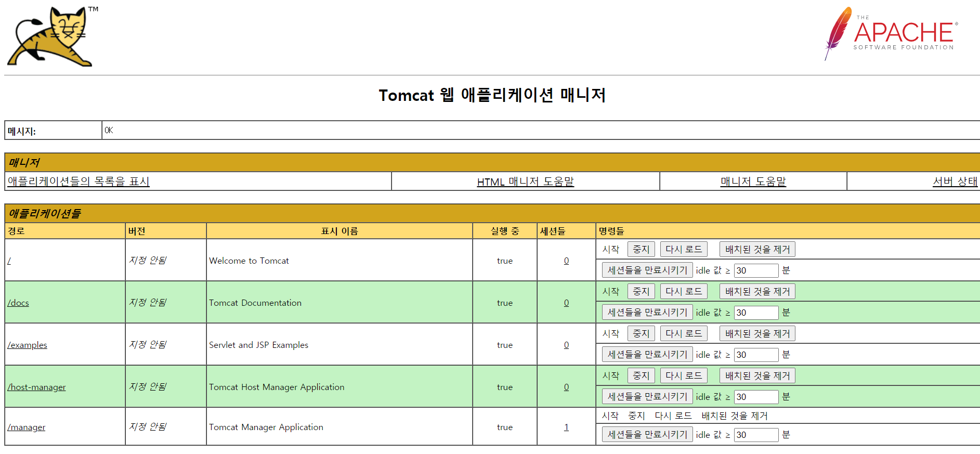The image size is (980, 454).
Task: Undeploy the /examples application
Action: pos(757,334)
